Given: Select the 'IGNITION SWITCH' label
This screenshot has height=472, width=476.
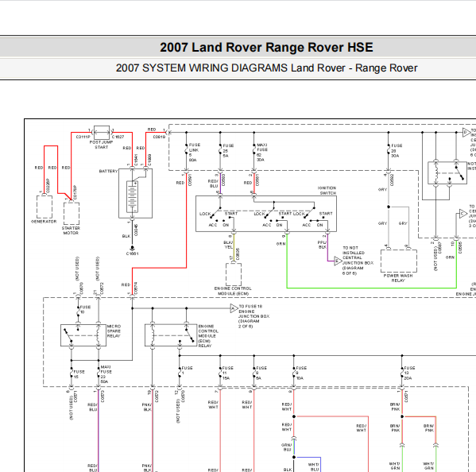Looking at the screenshot, I should [327, 191].
